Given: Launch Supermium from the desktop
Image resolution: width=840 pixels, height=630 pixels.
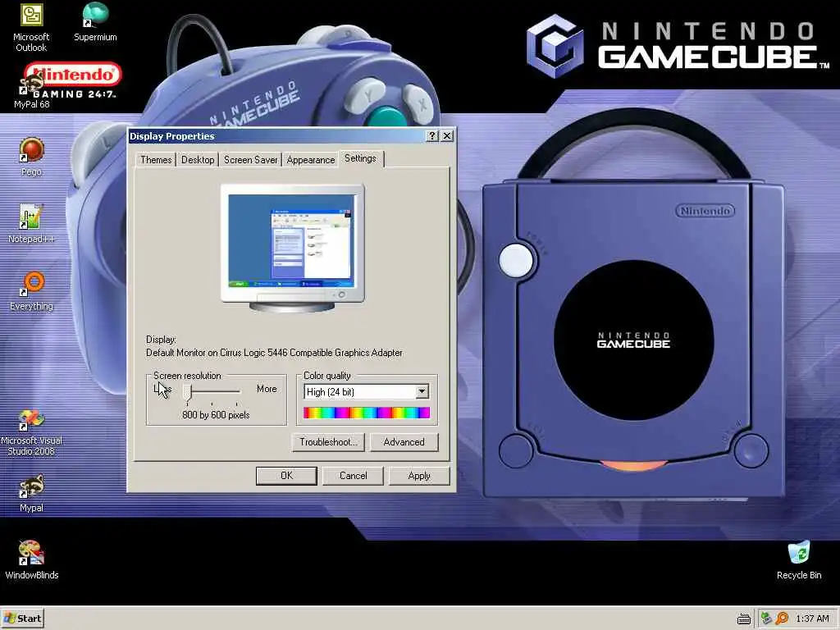Looking at the screenshot, I should point(95,22).
